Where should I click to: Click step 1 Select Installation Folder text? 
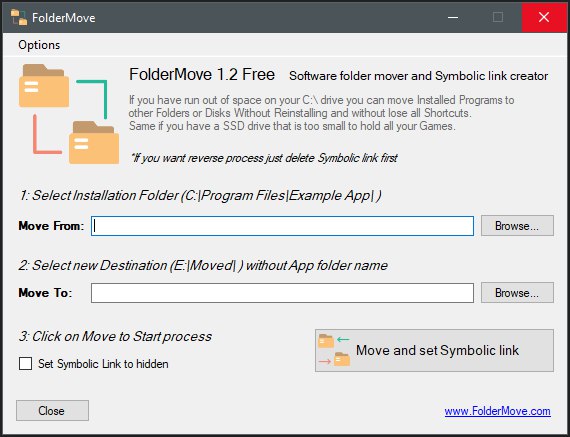[200, 196]
